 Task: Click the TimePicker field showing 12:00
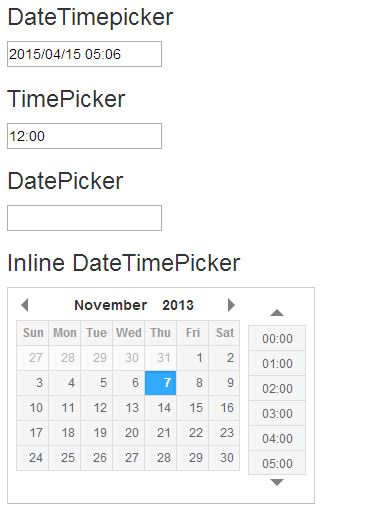84,136
